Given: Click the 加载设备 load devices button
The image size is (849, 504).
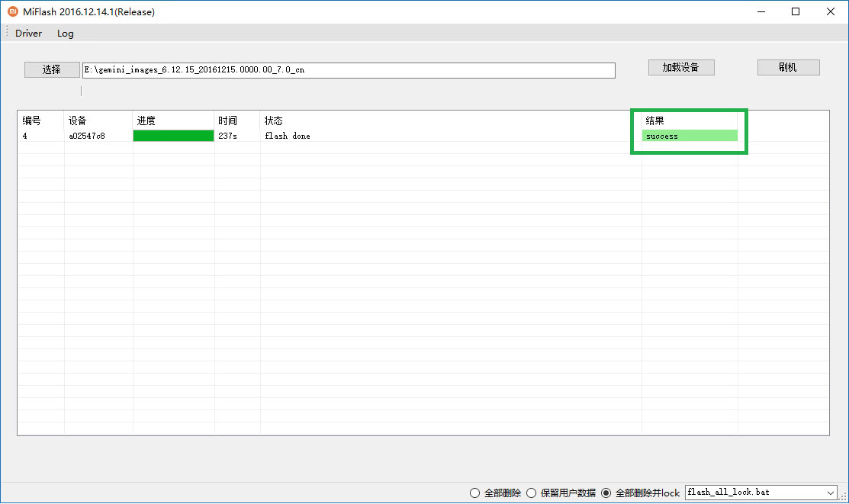Looking at the screenshot, I should point(680,67).
